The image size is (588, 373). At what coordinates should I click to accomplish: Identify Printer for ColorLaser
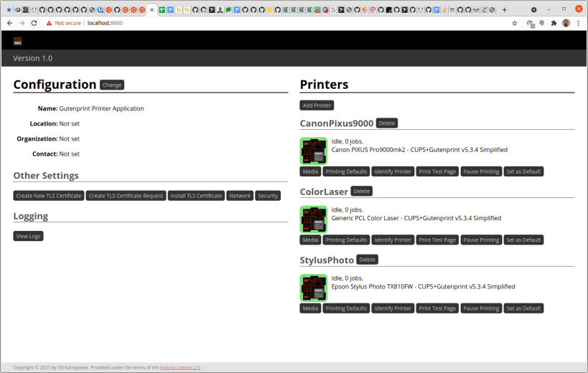click(x=393, y=240)
